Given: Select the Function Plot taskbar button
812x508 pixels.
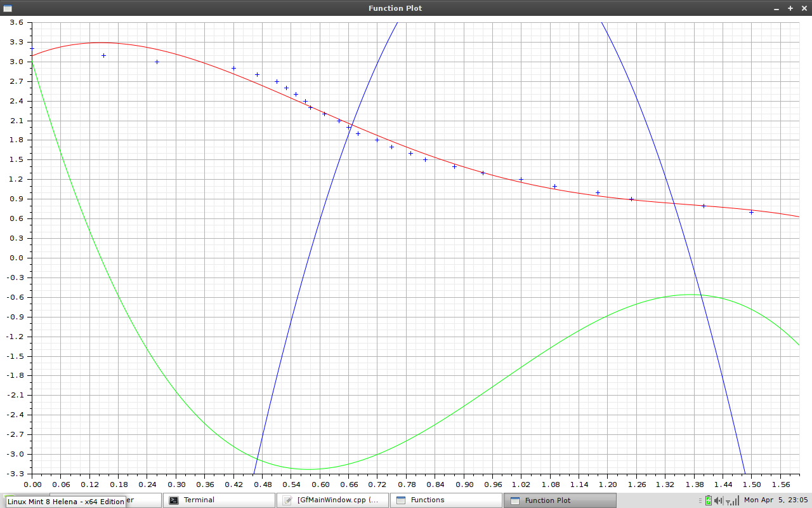Looking at the screenshot, I should pyautogui.click(x=560, y=500).
